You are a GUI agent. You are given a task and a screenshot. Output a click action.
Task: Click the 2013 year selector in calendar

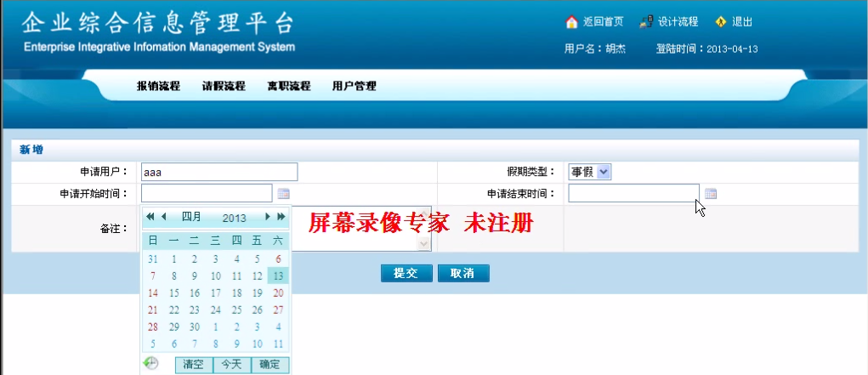pyautogui.click(x=234, y=218)
